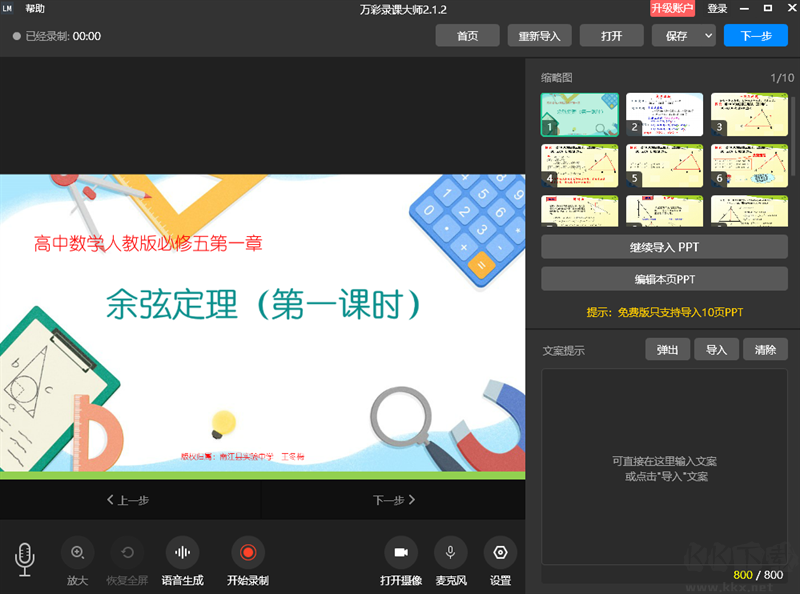The width and height of the screenshot is (800, 594).
Task: Click the 打开摄像 camera icon
Action: click(x=402, y=551)
